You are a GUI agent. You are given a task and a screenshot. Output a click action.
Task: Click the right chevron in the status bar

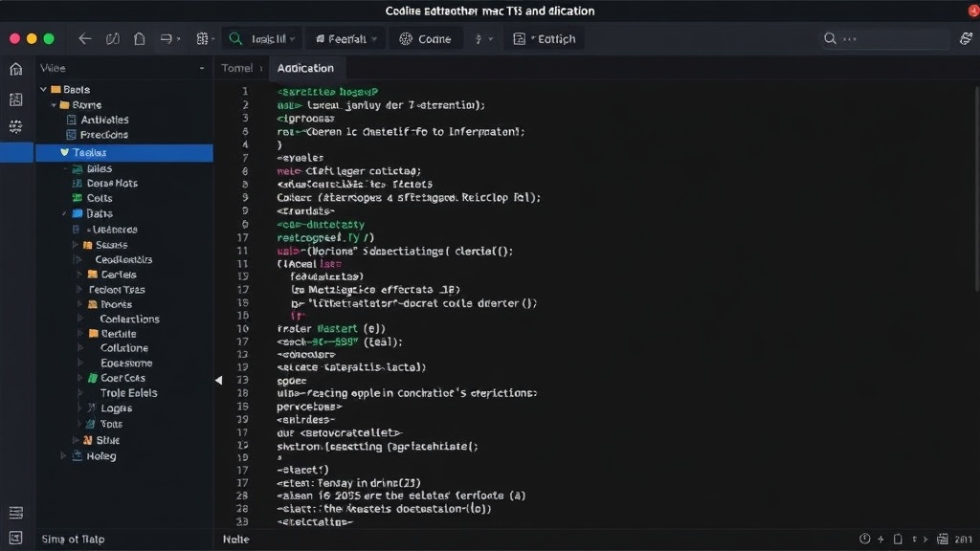[925, 539]
